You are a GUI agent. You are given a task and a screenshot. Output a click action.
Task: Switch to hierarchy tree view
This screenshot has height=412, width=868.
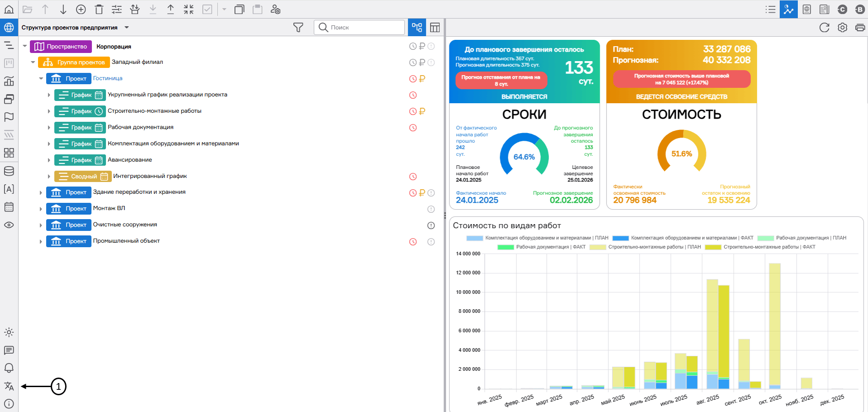[417, 28]
